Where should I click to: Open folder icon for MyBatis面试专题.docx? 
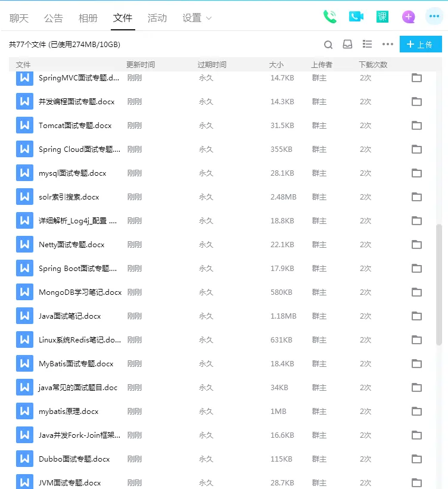(416, 364)
